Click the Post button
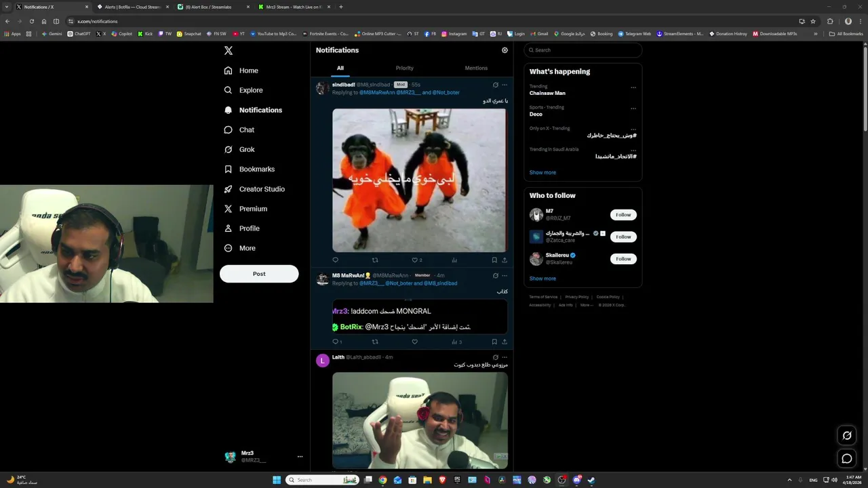Screen dimensions: 868x488 (x=259, y=274)
